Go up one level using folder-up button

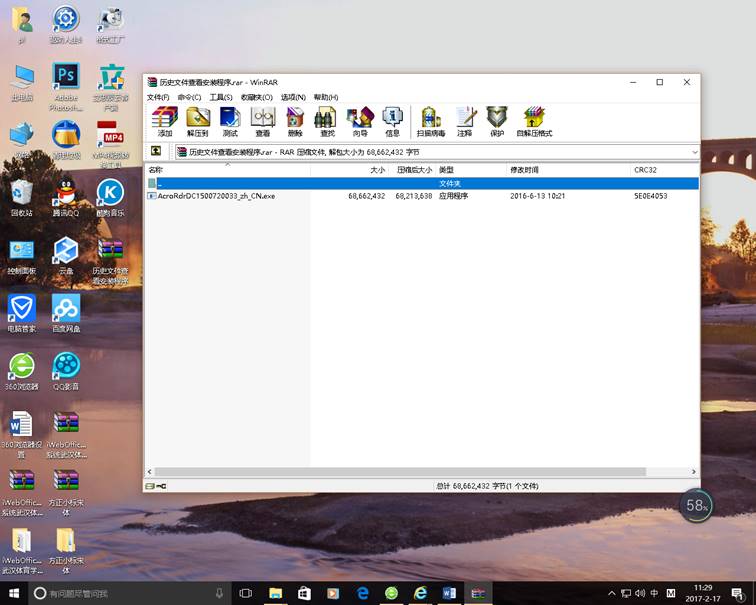pyautogui.click(x=156, y=152)
